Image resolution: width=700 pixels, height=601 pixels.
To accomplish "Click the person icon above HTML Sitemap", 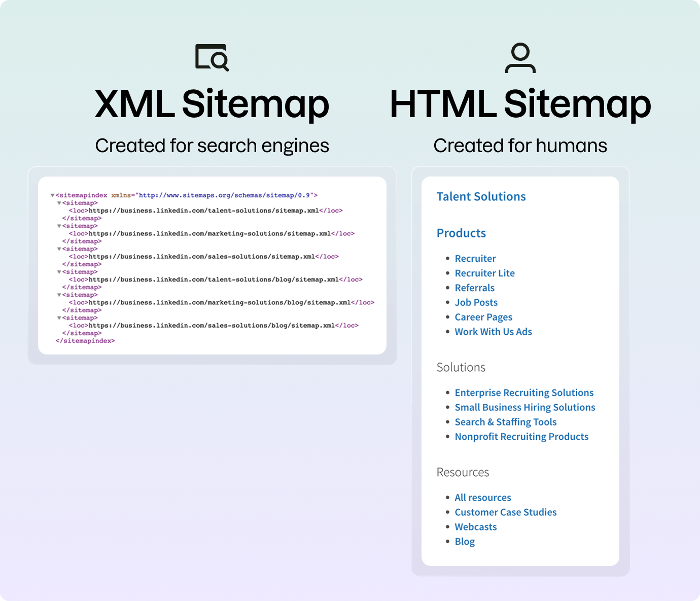I will (x=520, y=58).
